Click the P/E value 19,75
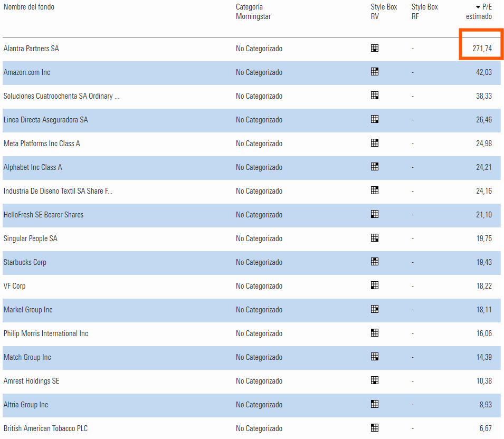504x439 pixels. click(x=484, y=239)
